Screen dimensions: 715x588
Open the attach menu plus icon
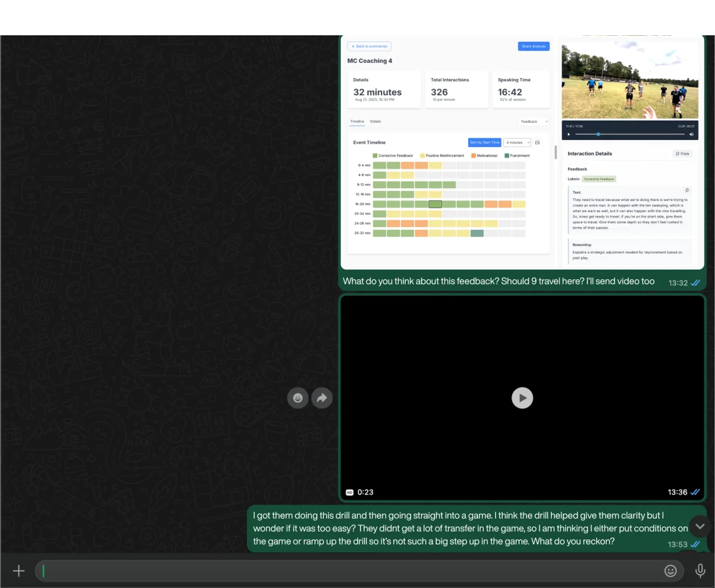point(19,571)
